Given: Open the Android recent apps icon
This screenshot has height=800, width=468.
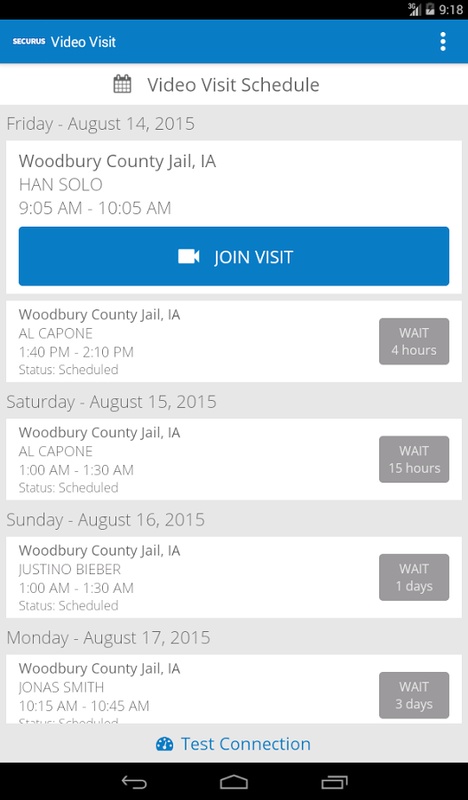Looking at the screenshot, I should click(x=334, y=782).
